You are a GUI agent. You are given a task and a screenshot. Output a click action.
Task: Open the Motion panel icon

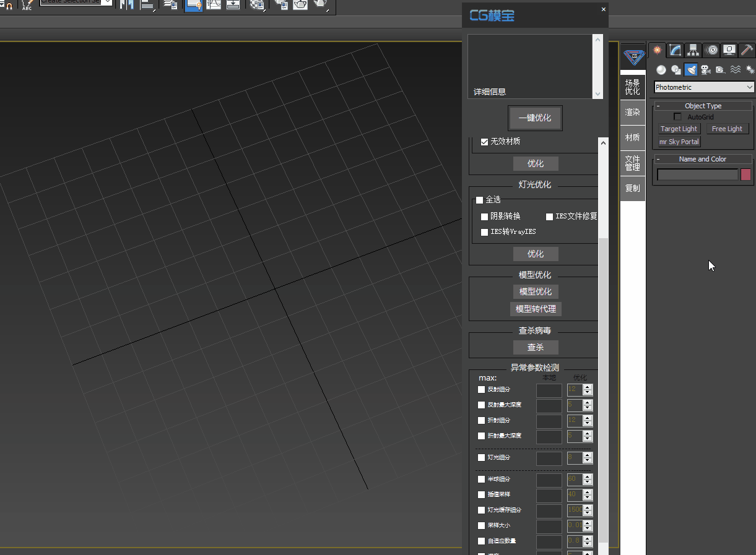[711, 49]
